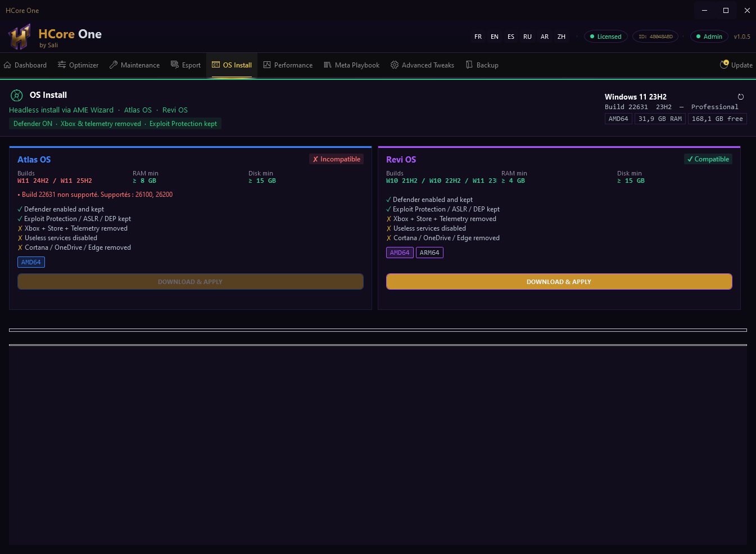
Task: Switch language to FR
Action: [x=478, y=37]
